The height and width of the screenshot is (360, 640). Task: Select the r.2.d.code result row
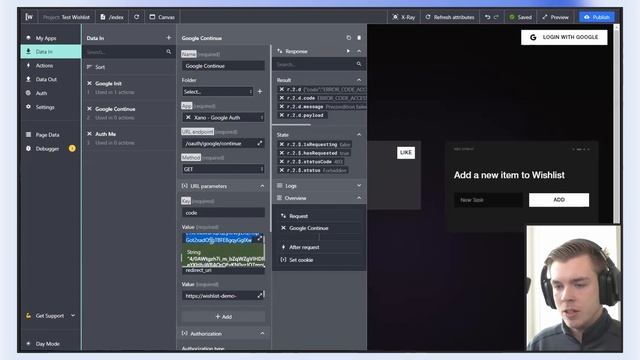tap(322, 98)
